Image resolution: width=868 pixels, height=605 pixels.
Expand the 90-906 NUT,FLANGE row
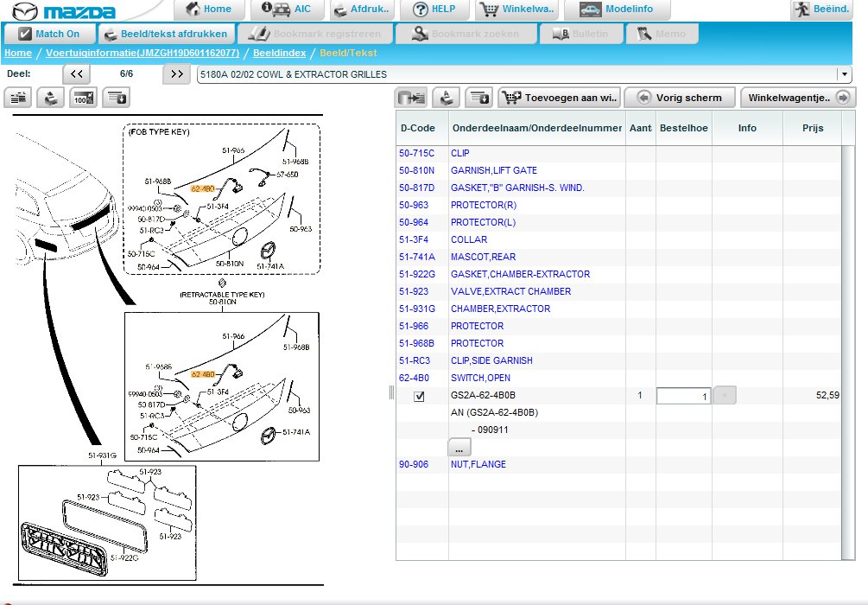click(x=478, y=464)
